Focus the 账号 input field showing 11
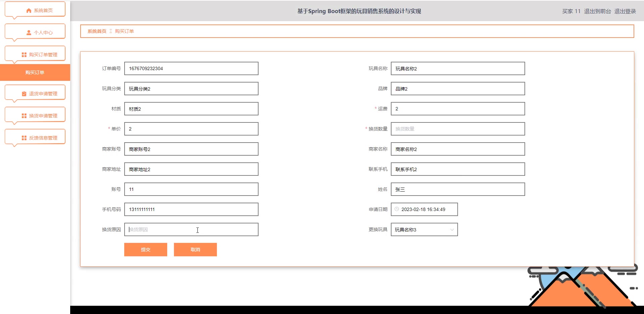 pos(191,189)
